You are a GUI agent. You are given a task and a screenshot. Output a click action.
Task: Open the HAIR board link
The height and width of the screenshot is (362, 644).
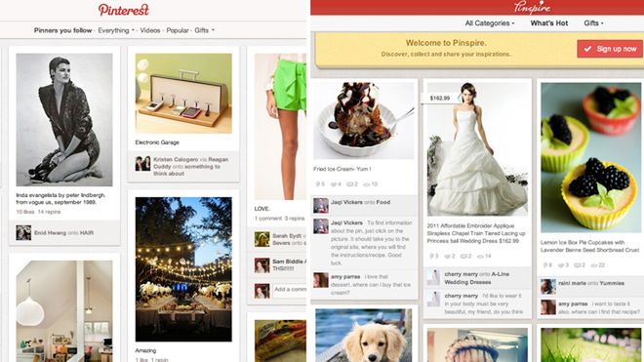coord(87,232)
